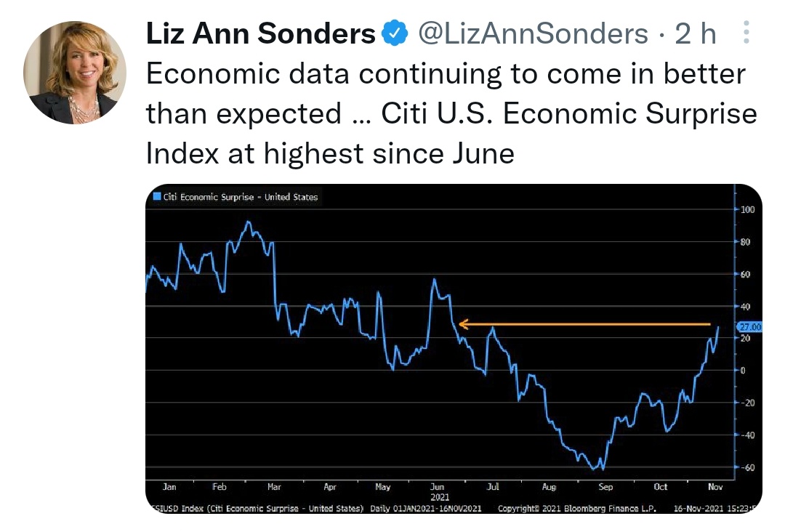
Task: Click the 100 y-axis label
Action: (x=747, y=209)
